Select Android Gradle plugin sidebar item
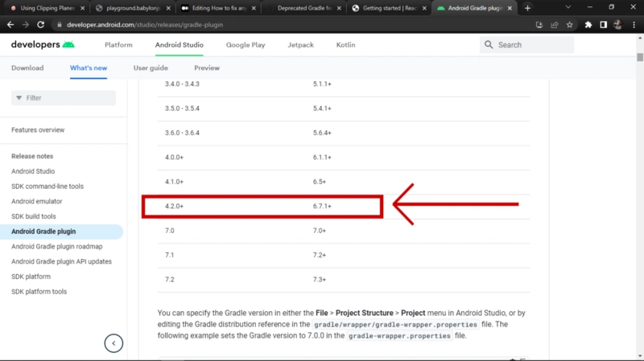The image size is (644, 361). coord(62,232)
